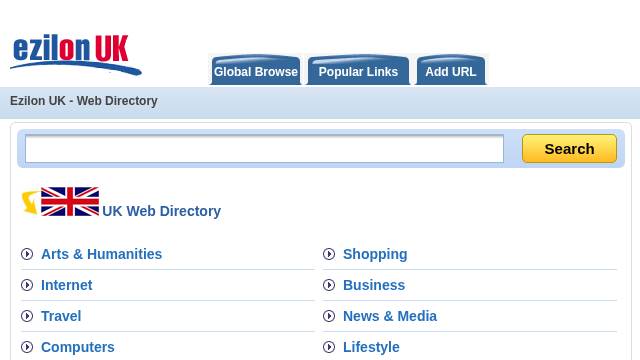This screenshot has width=640, height=360.
Task: Open the Lifestyle category
Action: (x=371, y=347)
